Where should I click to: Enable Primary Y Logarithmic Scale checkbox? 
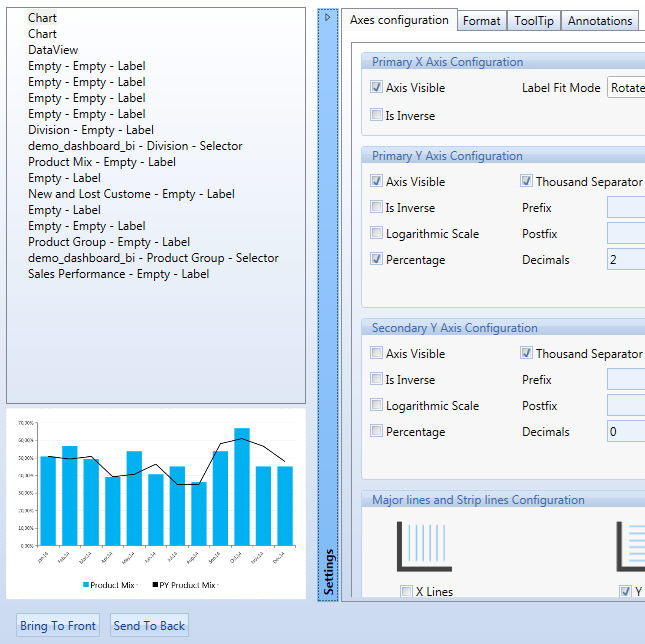tap(376, 233)
